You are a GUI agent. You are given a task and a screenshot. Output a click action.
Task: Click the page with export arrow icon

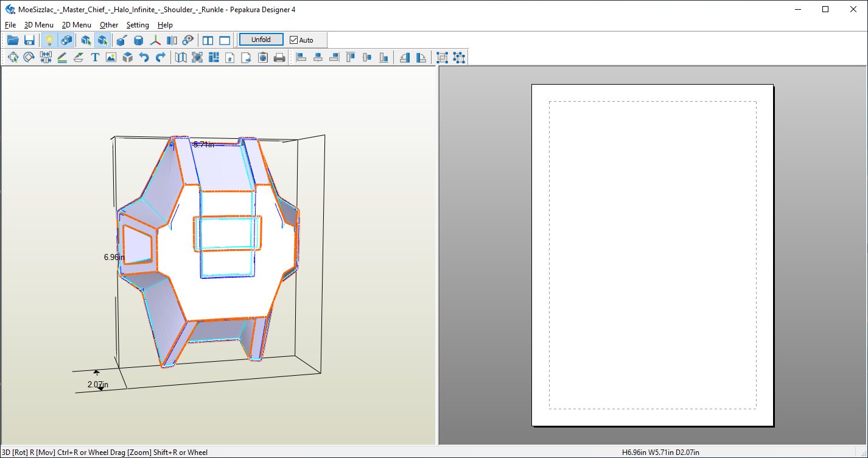click(247, 57)
